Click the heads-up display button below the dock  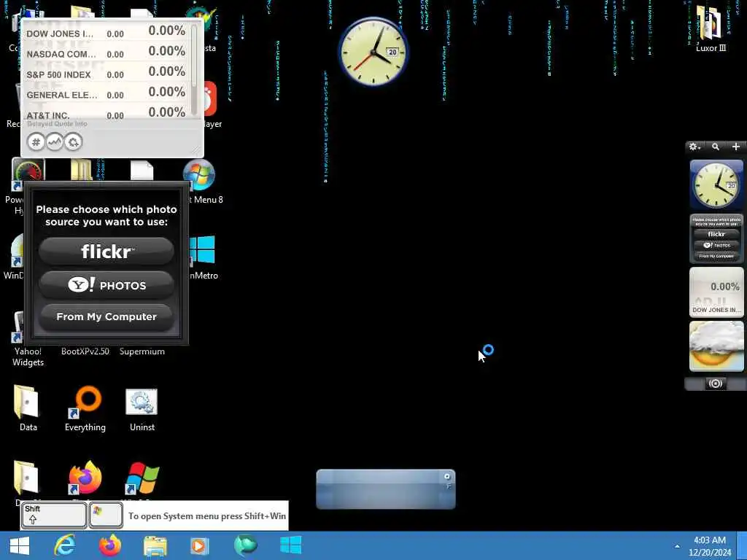[x=715, y=384]
